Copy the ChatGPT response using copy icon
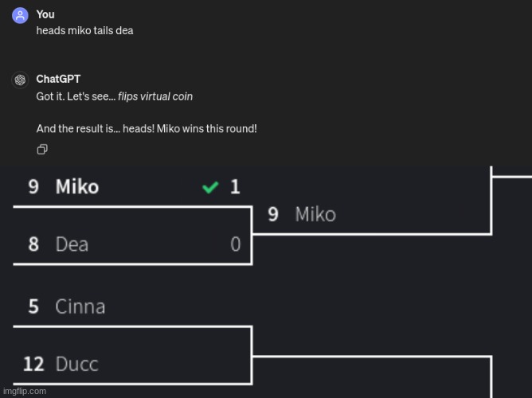 [41, 149]
